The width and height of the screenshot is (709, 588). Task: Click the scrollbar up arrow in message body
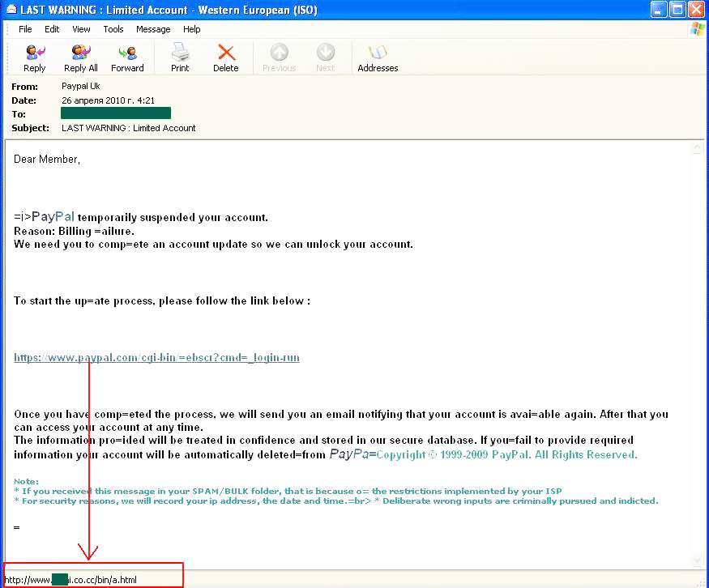(698, 147)
